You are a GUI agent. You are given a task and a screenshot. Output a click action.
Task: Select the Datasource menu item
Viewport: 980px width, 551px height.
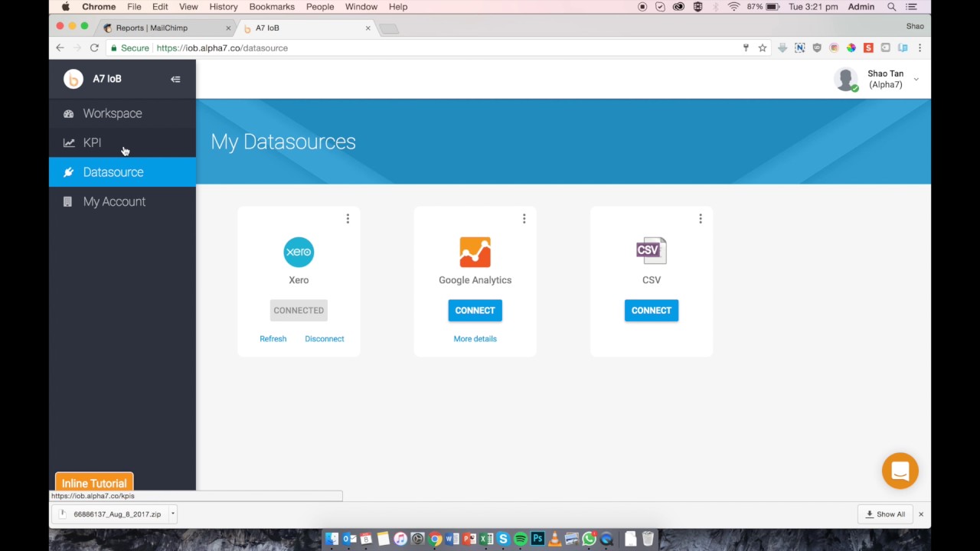[x=122, y=172]
